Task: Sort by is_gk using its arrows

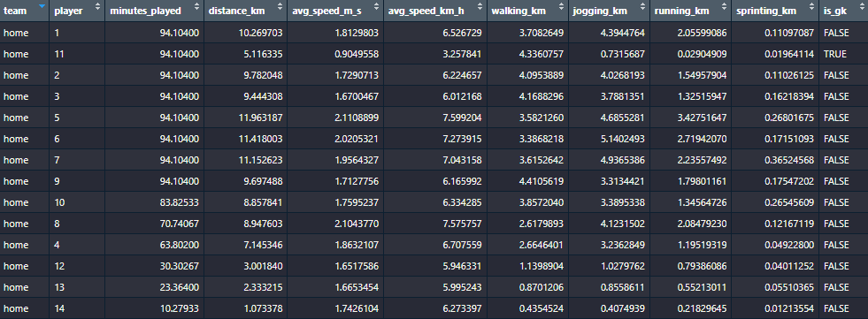Action: [x=861, y=7]
